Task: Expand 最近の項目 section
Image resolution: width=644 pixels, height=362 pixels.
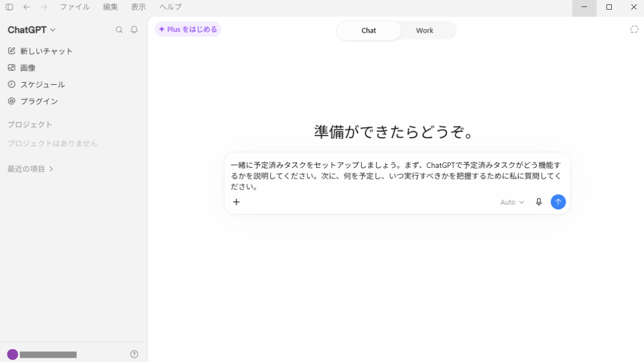Action: 31,169
